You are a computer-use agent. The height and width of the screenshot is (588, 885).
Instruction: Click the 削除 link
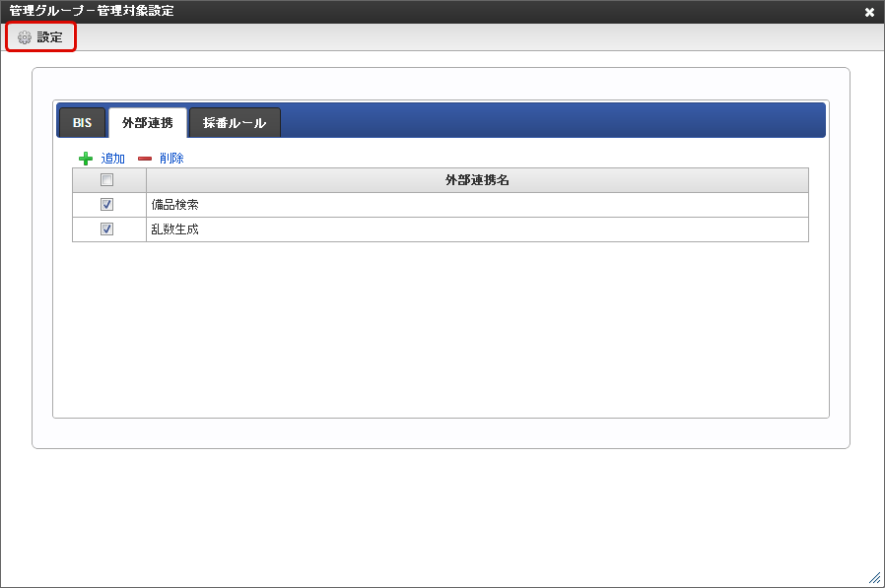(x=171, y=159)
